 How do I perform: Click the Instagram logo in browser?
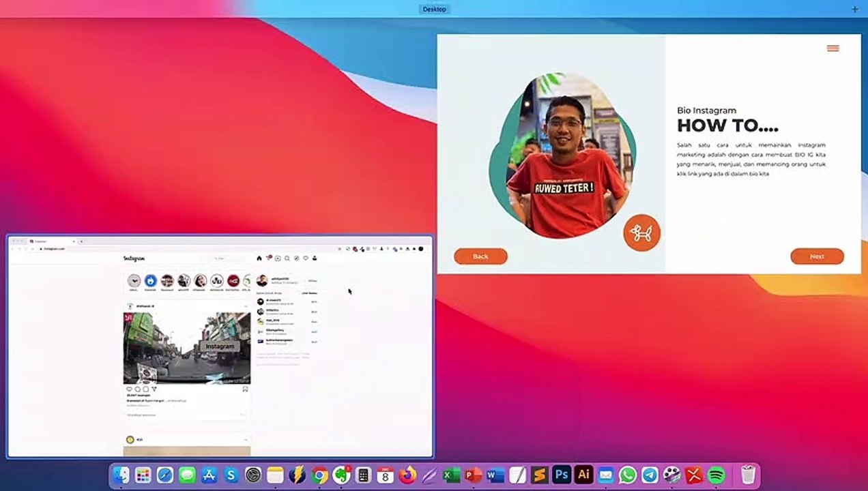134,258
